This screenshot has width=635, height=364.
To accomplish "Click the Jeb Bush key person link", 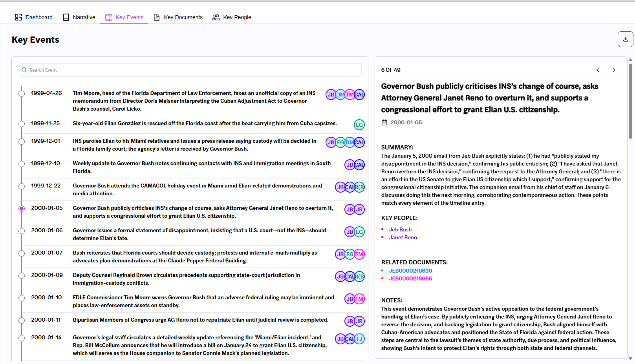I will coord(400,229).
